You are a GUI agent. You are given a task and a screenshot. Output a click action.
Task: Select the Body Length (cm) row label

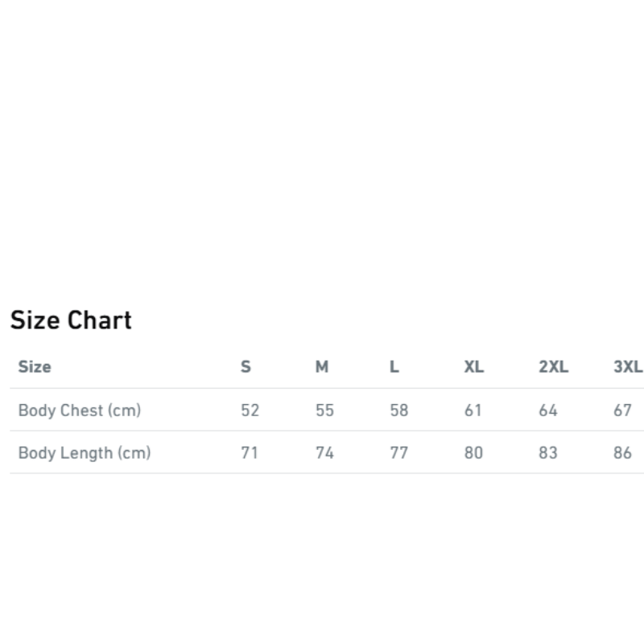click(x=85, y=452)
